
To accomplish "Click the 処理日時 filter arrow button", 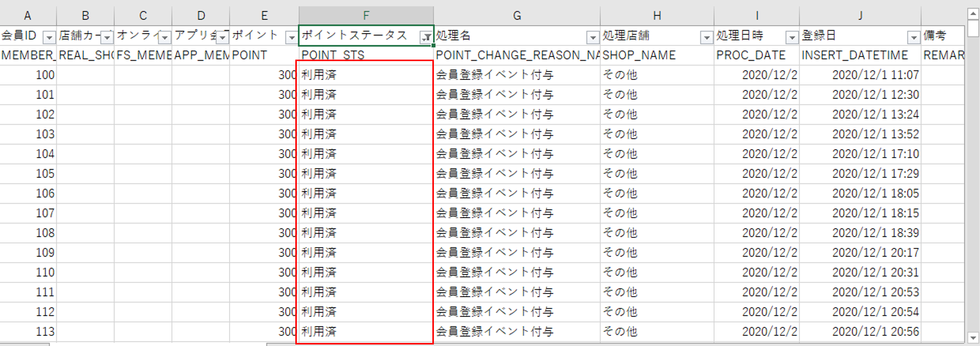I will click(791, 37).
